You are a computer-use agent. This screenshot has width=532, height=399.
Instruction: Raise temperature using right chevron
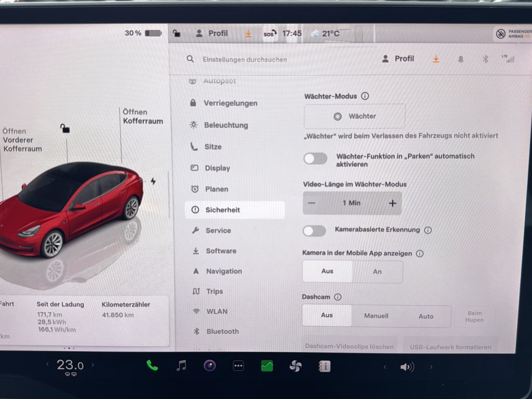click(93, 365)
